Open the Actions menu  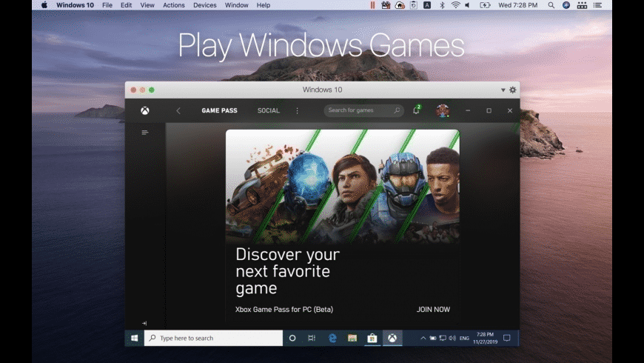pos(174,5)
